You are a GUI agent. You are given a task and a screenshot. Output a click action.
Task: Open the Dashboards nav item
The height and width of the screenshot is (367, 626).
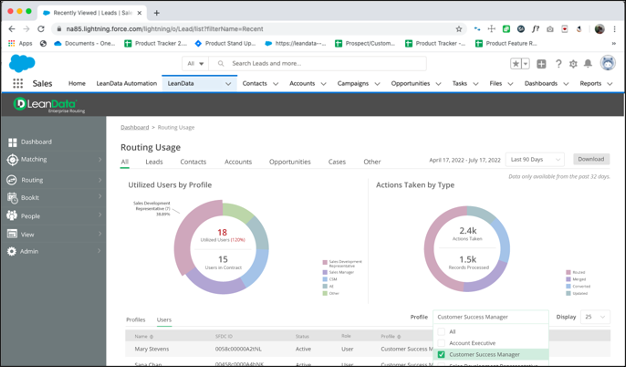pyautogui.click(x=541, y=83)
